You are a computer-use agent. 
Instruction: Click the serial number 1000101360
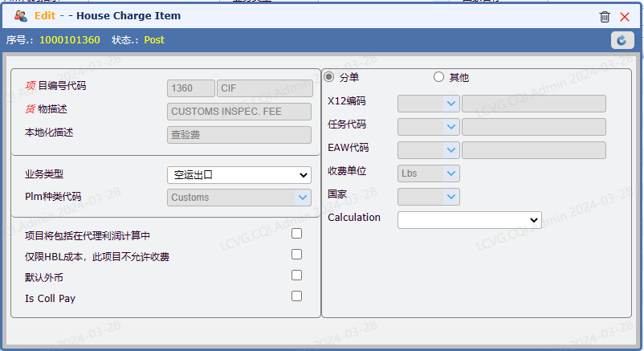69,40
